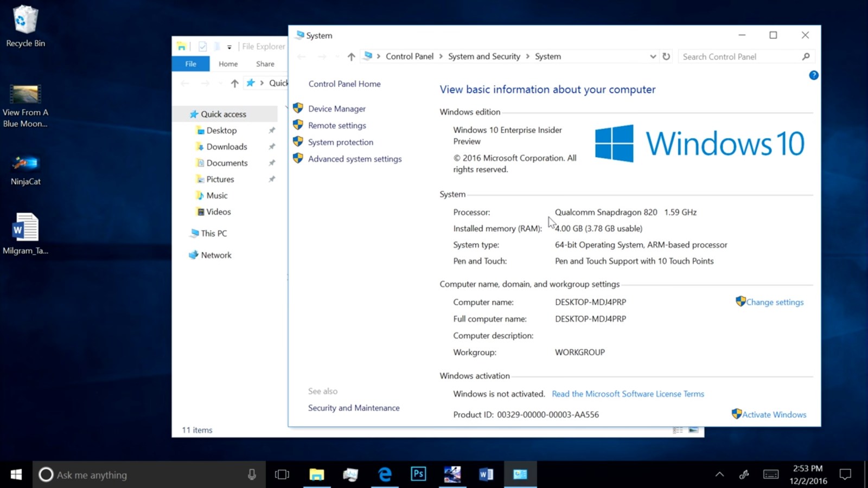Click the refresh icon beside the address bar
This screenshot has height=488, width=868.
tap(666, 56)
